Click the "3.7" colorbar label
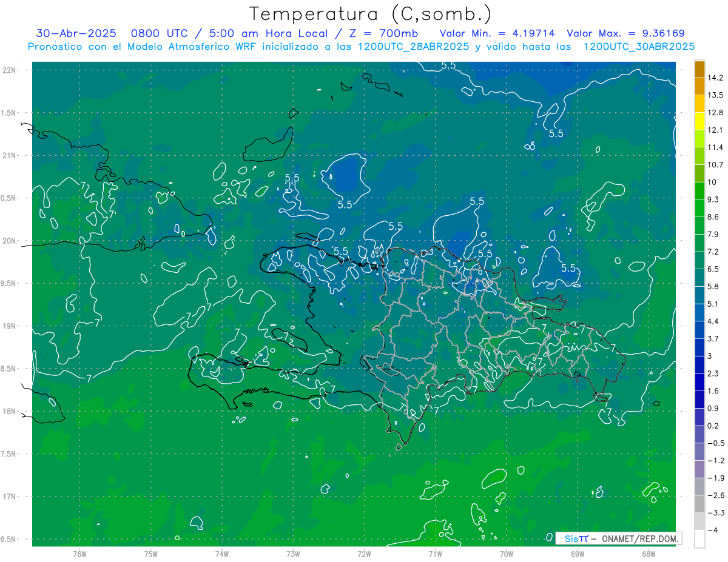Image resolution: width=728 pixels, height=562 pixels. (714, 338)
